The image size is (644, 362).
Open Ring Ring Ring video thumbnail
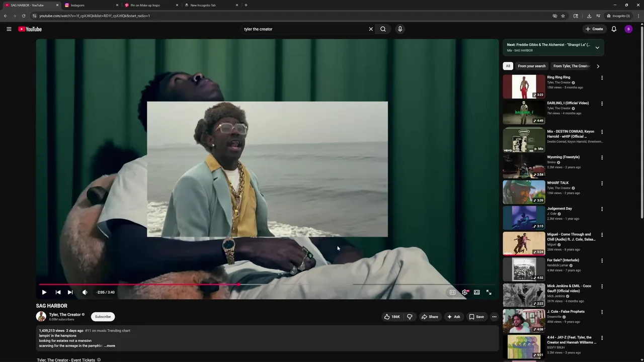point(524,86)
